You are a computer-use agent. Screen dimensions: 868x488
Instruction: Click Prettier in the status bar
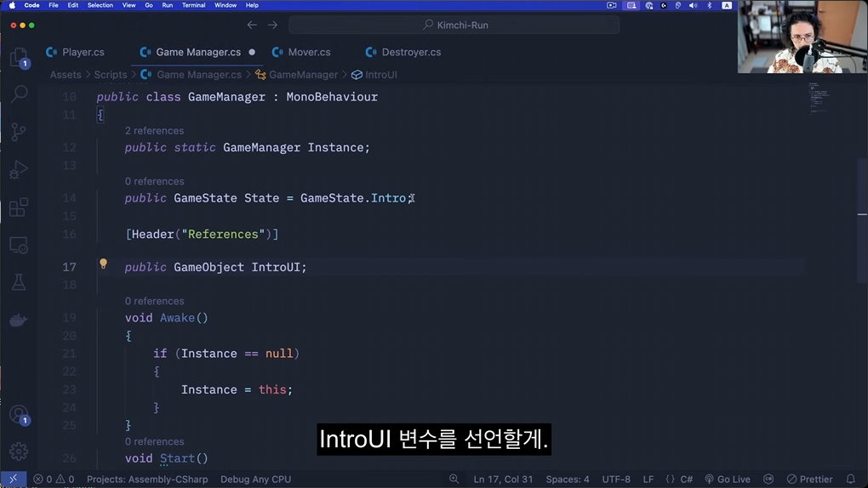(x=809, y=479)
